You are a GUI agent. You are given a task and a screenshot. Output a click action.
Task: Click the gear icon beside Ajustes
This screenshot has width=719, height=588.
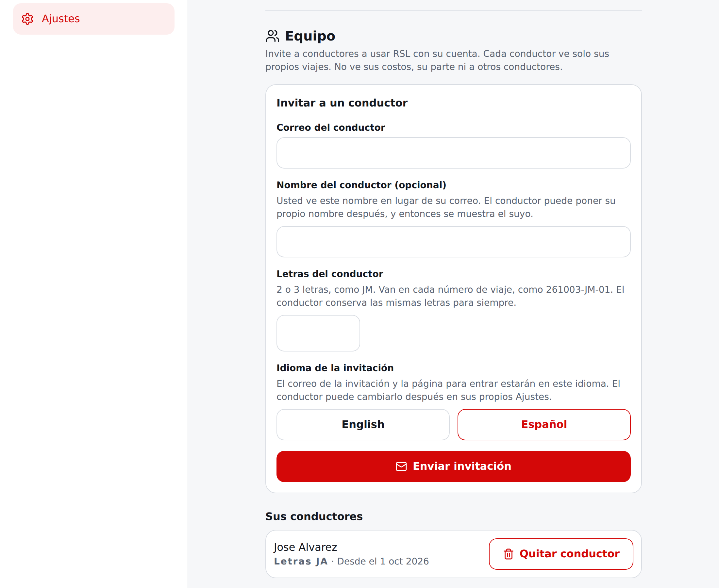click(x=27, y=19)
